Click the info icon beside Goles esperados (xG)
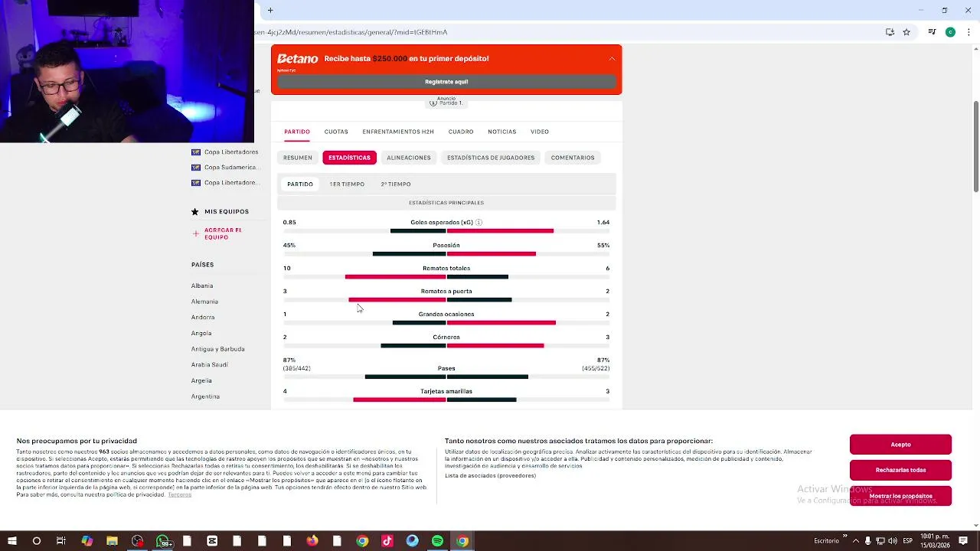The height and width of the screenshot is (551, 980). [479, 223]
